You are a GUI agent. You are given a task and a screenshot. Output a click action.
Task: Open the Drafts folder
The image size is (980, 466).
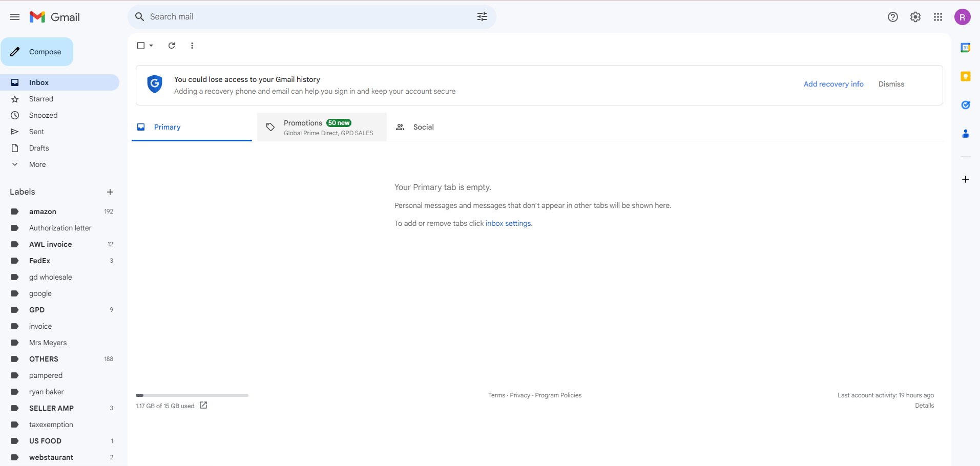coord(59,148)
